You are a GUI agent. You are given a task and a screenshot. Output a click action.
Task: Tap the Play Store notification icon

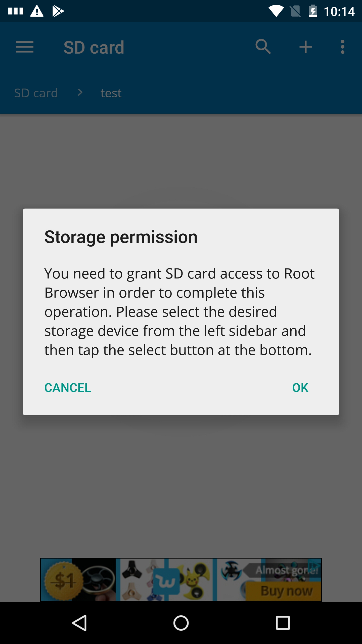click(x=58, y=11)
